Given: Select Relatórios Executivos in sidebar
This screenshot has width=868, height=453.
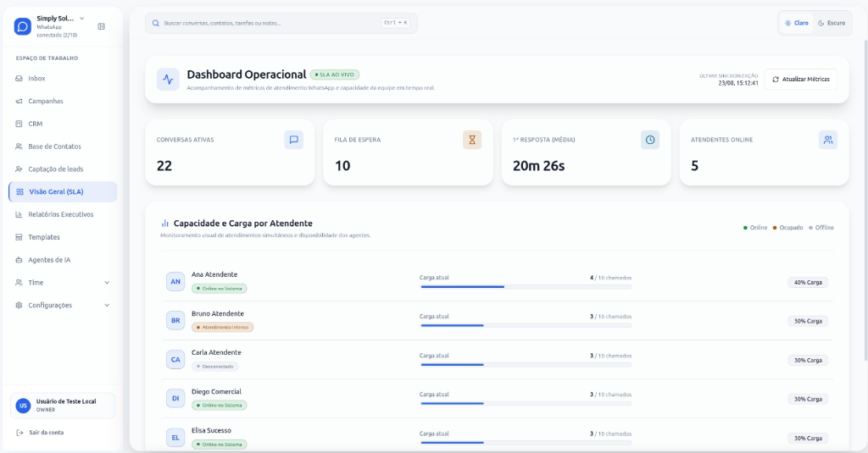Looking at the screenshot, I should coord(63,214).
